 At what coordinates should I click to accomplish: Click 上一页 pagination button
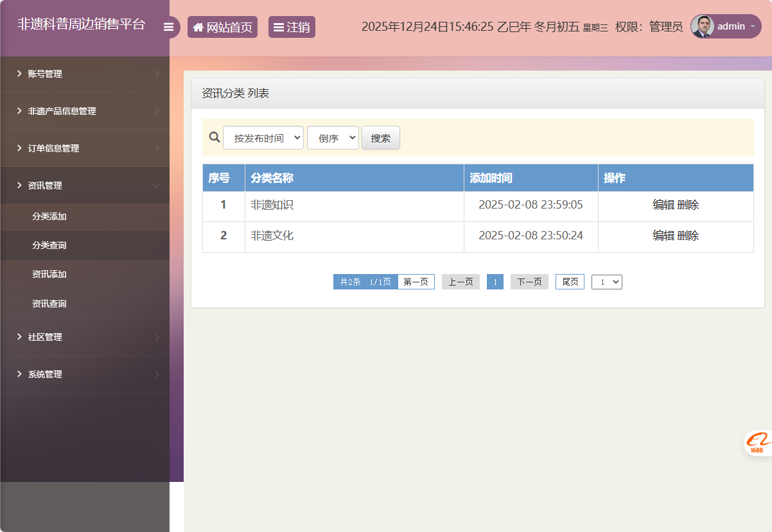pyautogui.click(x=461, y=282)
